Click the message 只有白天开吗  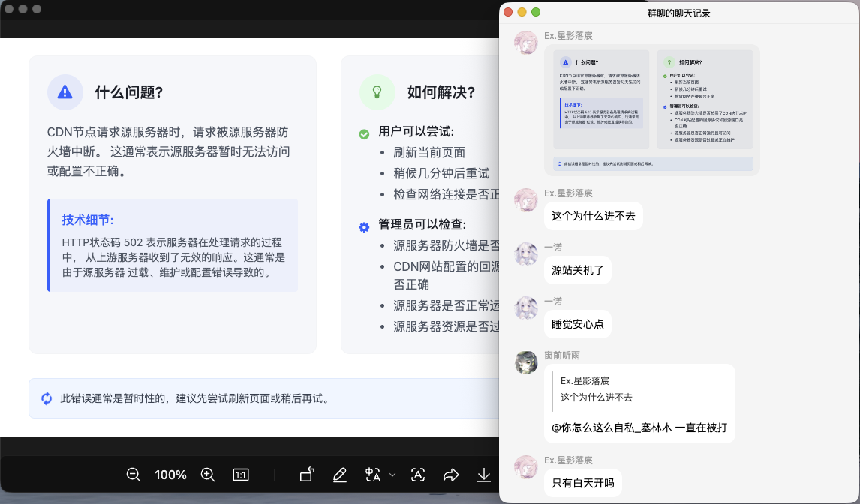[585, 482]
